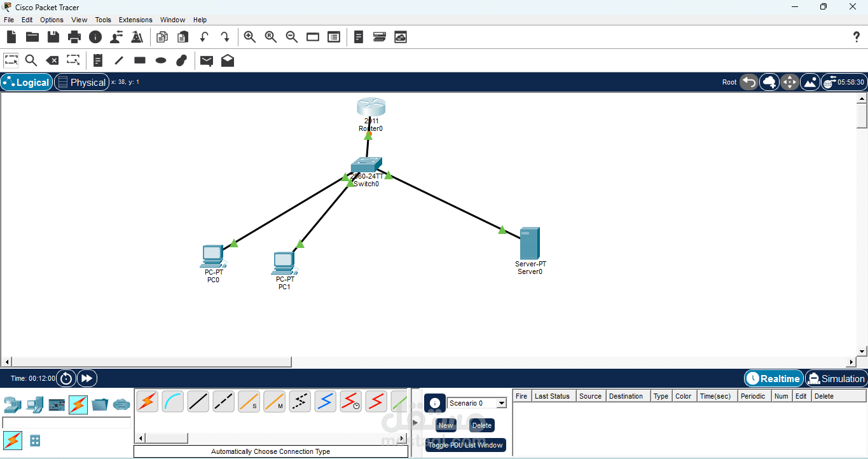
Task: Activate the Delete tool
Action: (x=52, y=60)
